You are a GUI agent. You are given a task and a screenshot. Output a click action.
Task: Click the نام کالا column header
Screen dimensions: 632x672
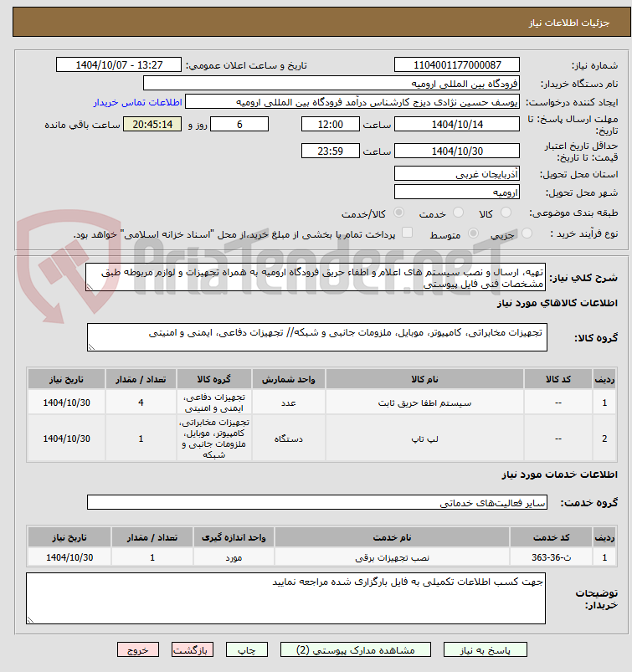tap(424, 379)
